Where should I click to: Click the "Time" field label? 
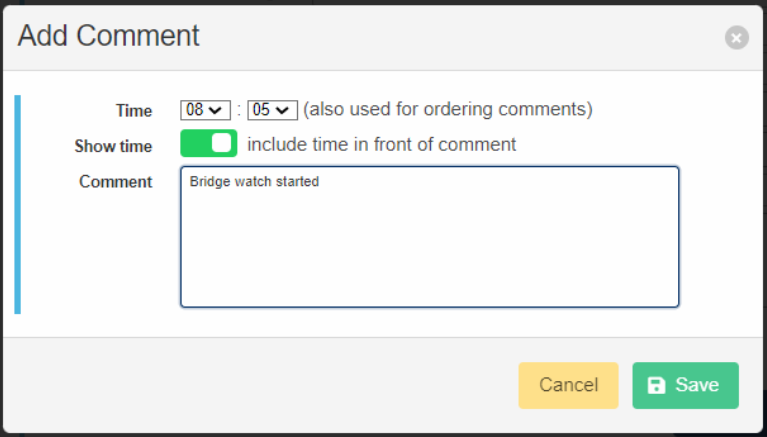134,111
